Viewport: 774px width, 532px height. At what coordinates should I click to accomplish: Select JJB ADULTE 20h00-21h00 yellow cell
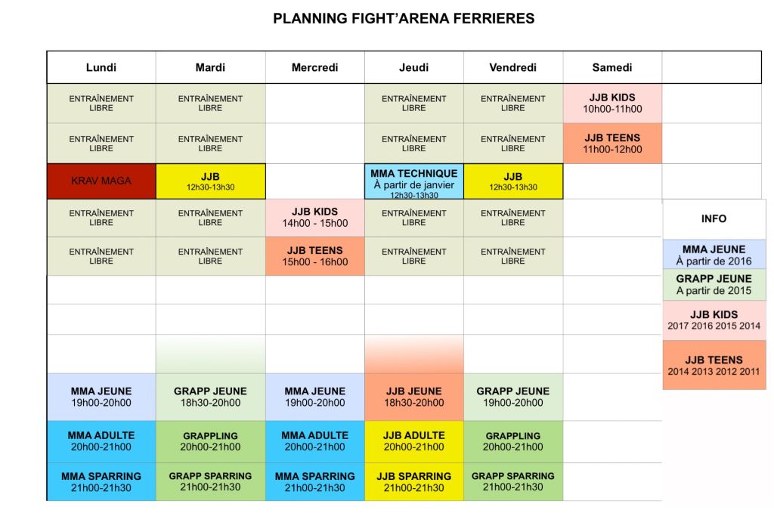tap(414, 441)
